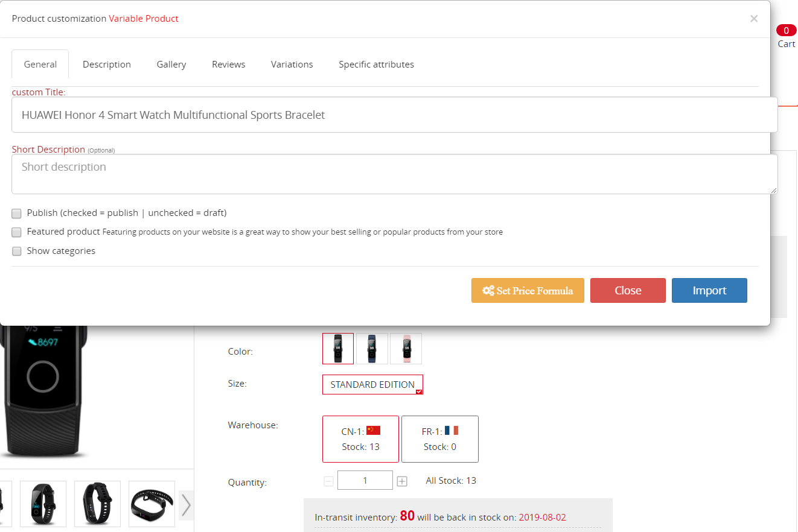
Task: Switch to the Gallery tab
Action: 171,65
